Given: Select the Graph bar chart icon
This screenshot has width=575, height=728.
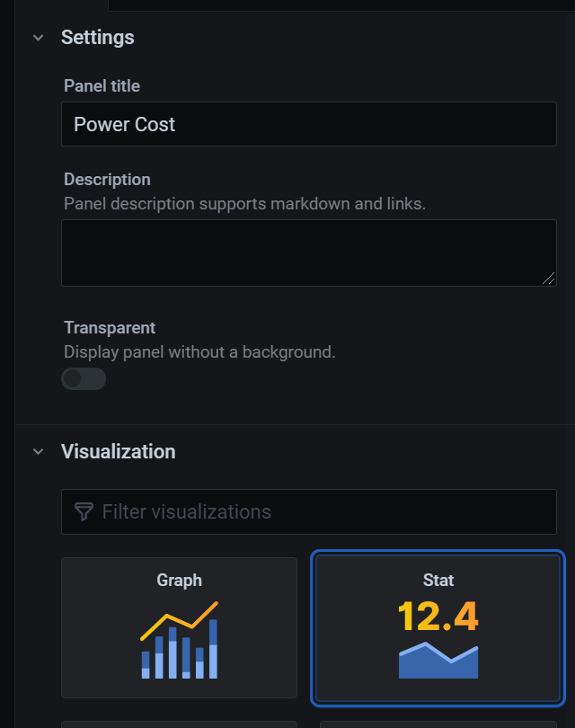Looking at the screenshot, I should [x=180, y=640].
